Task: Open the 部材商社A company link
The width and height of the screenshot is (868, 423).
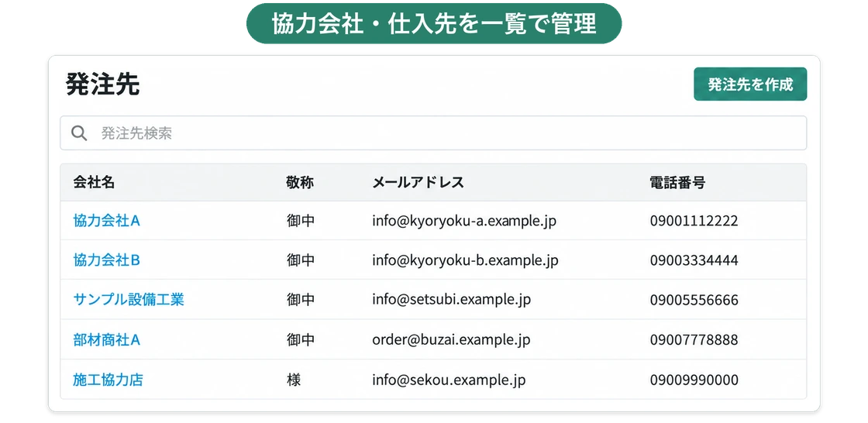Action: tap(106, 339)
